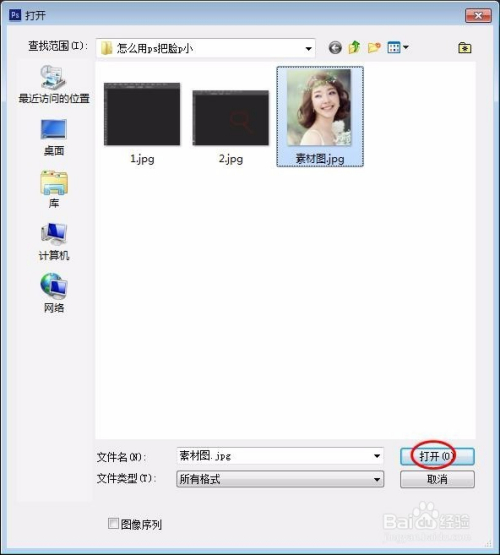The height and width of the screenshot is (555, 500).
Task: Select the 素材图.jpg portrait thumbnail
Action: point(319,108)
